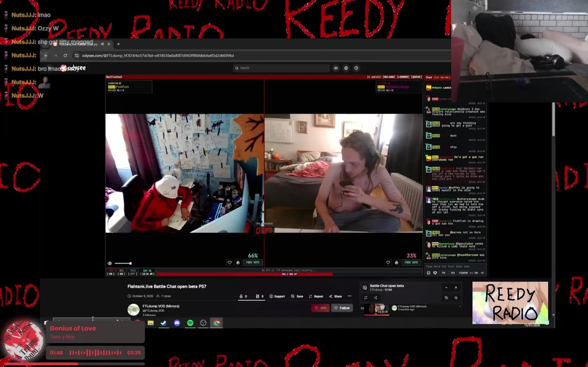Mute the video with the volume icon
Viewport: 588px width, 367px height.
[x=110, y=264]
